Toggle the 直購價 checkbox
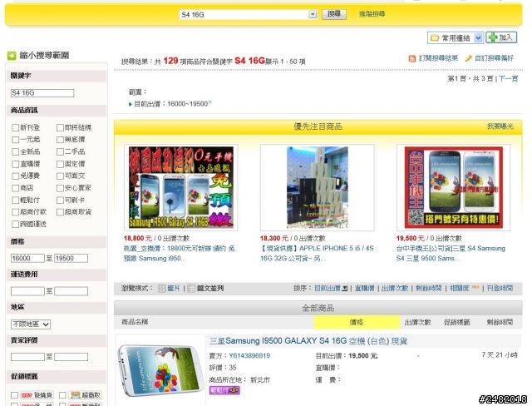Image resolution: width=532 pixels, height=406 pixels. coord(15,164)
